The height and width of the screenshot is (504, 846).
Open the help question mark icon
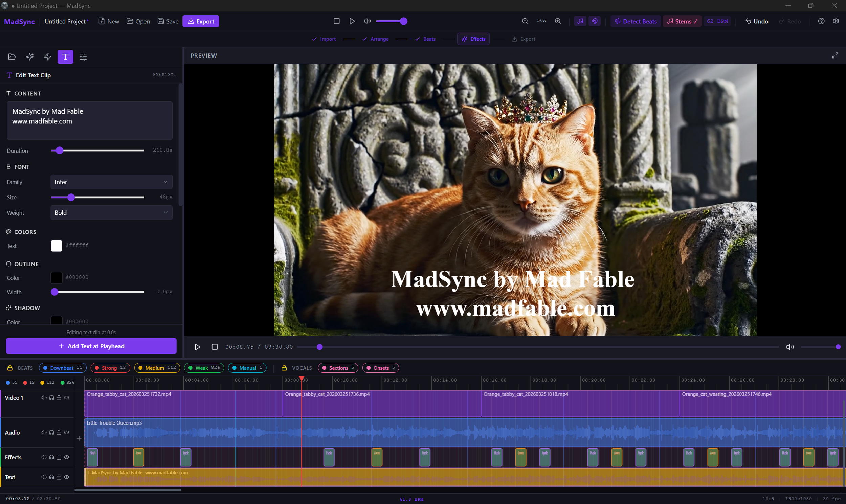(821, 21)
